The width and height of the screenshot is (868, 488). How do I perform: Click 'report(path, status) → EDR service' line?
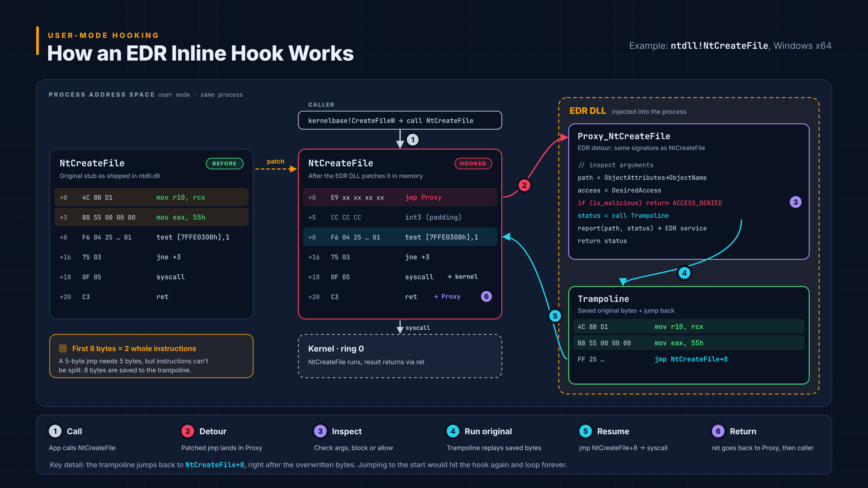click(642, 228)
